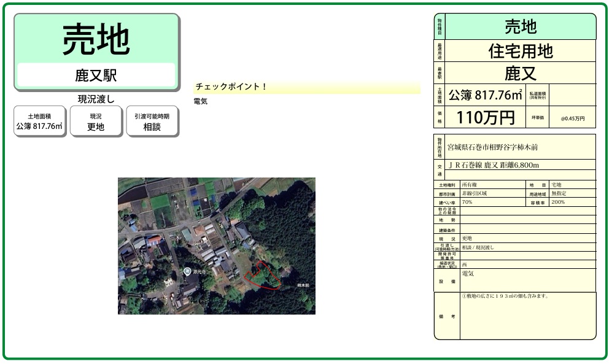Click the large 売地 title header
Image resolution: width=612 pixels, height=364 pixels.
pos(96,40)
